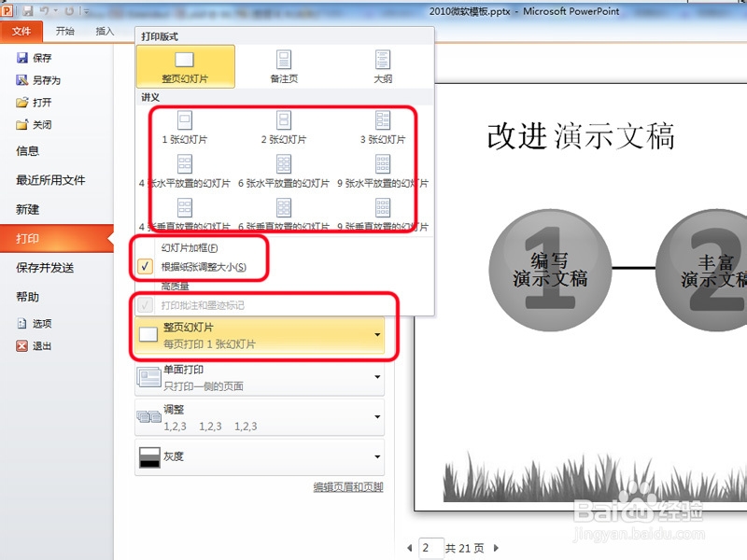Viewport: 747px width, 560px height.
Task: Click the quick access save icon
Action: (x=28, y=10)
